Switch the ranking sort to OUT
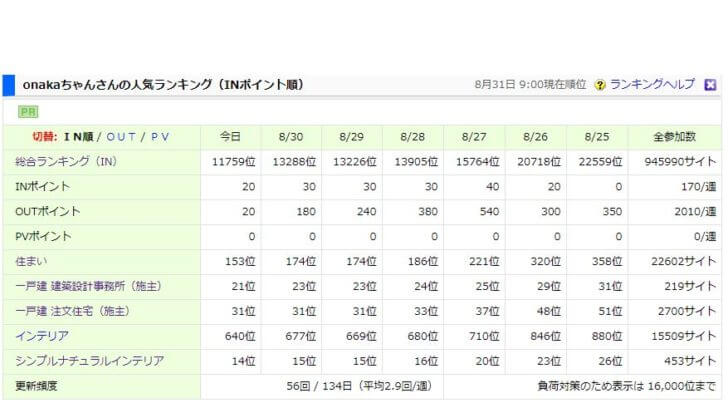 point(121,136)
